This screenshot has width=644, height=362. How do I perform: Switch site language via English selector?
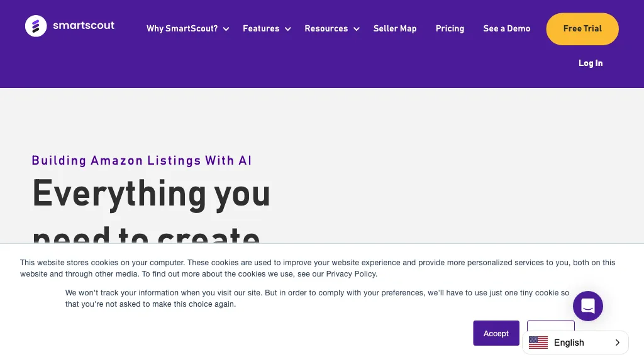[569, 343]
